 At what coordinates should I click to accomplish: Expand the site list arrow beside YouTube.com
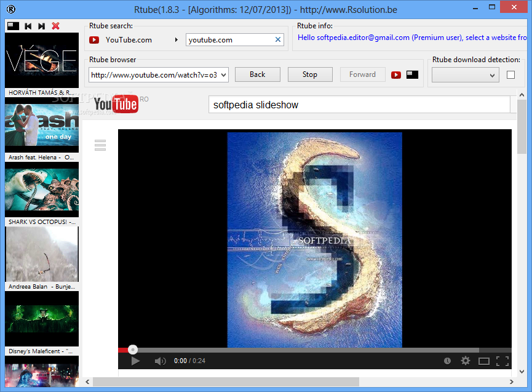click(x=177, y=40)
